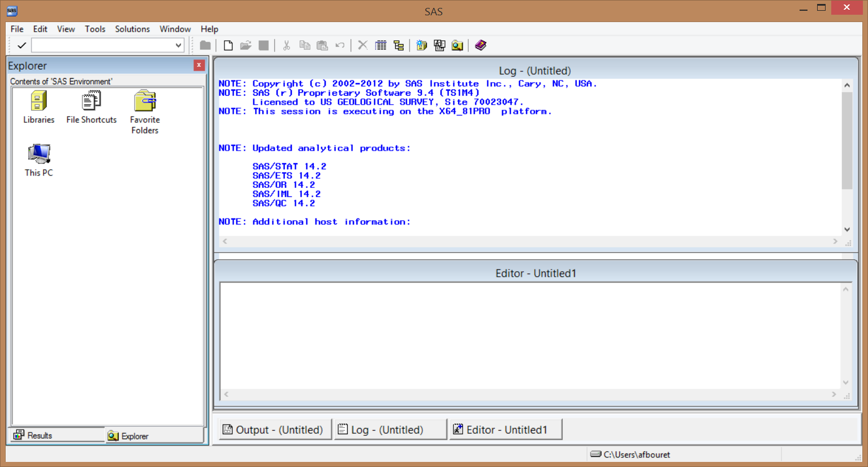Click the Copy toolbar icon

304,45
